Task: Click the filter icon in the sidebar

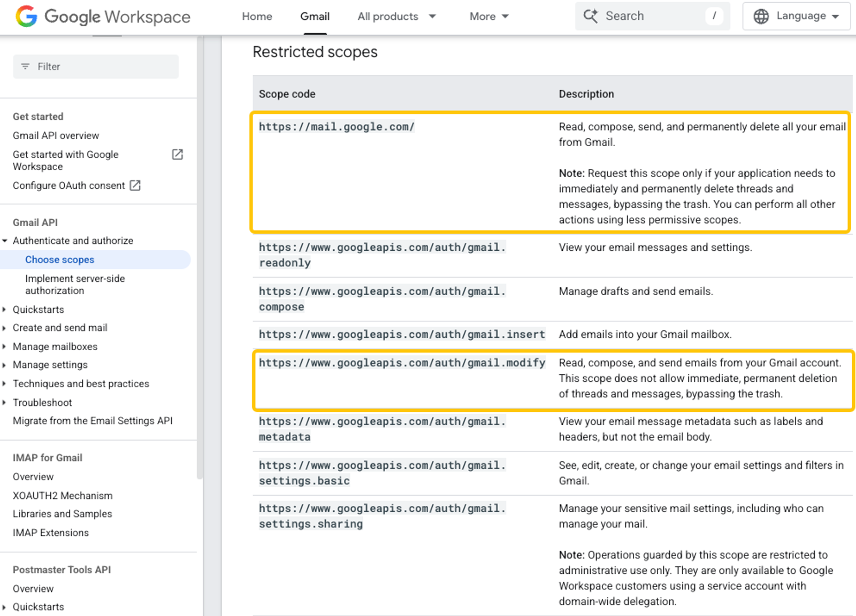Action: pos(25,66)
